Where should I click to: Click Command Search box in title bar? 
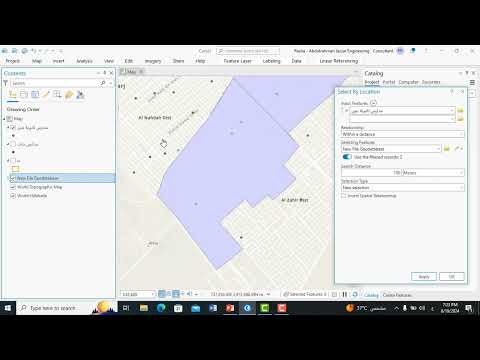click(x=248, y=51)
